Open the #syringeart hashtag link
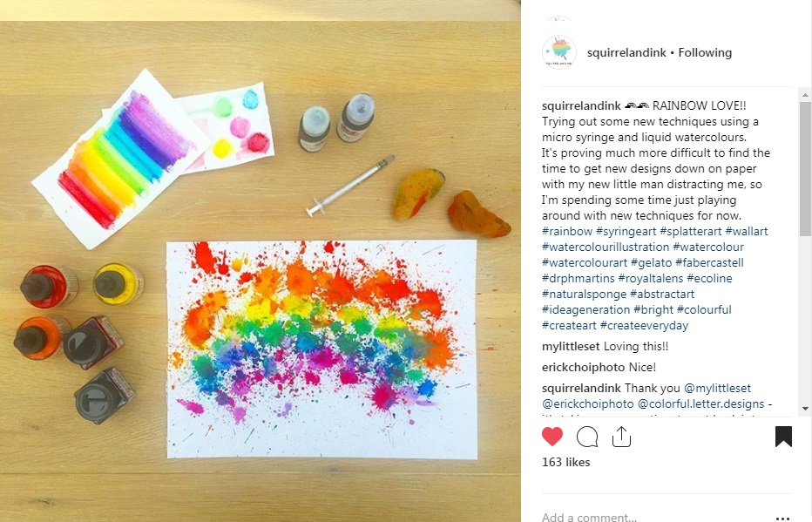The height and width of the screenshot is (522, 812). coord(626,232)
